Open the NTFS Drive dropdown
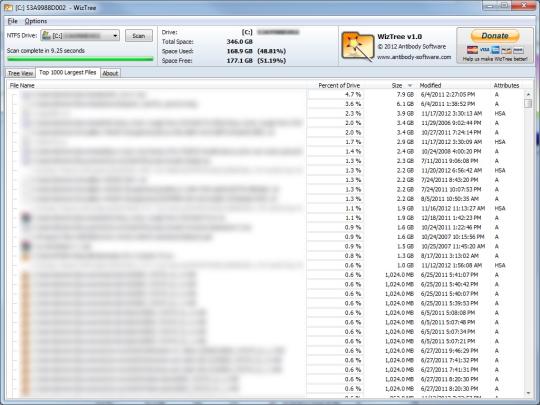Viewport: 540px width, 405px height. [x=115, y=35]
